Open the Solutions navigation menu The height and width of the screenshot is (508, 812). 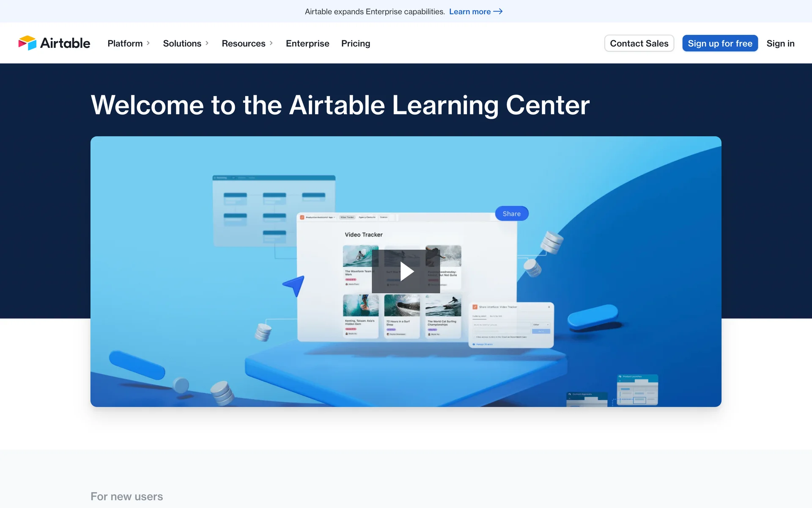pos(182,43)
